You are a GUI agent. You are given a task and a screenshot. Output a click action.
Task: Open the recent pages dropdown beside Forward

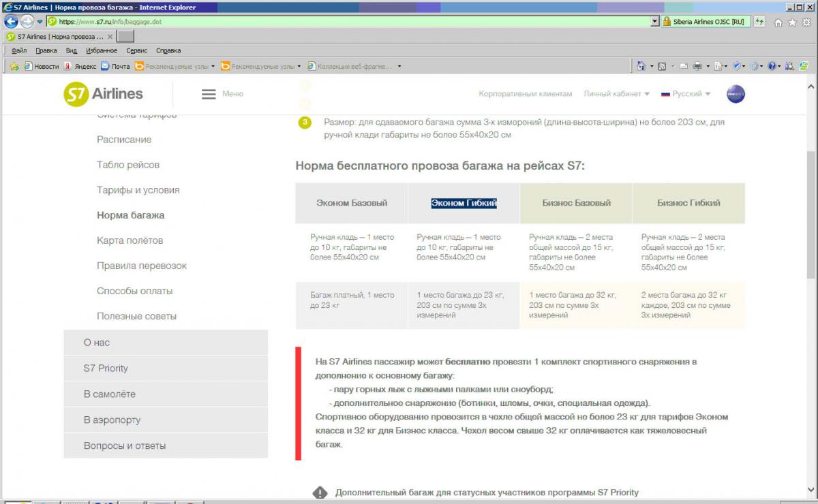point(40,22)
